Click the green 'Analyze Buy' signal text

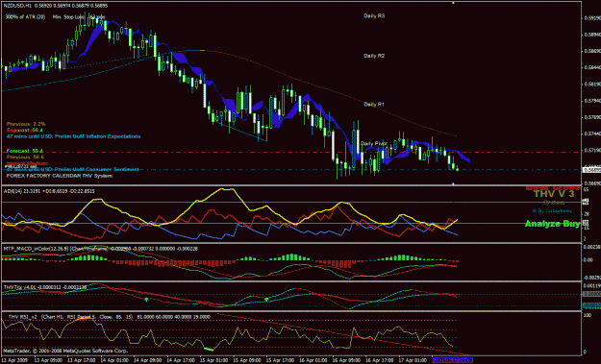click(x=552, y=224)
